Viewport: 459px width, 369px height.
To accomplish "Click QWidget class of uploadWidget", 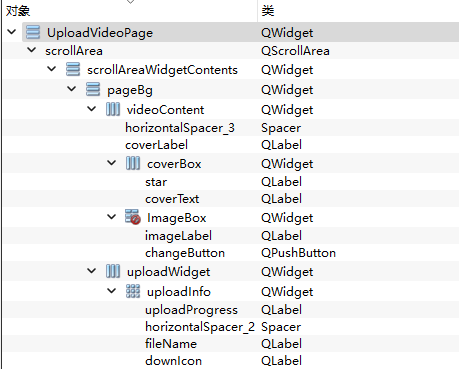I will point(287,272).
